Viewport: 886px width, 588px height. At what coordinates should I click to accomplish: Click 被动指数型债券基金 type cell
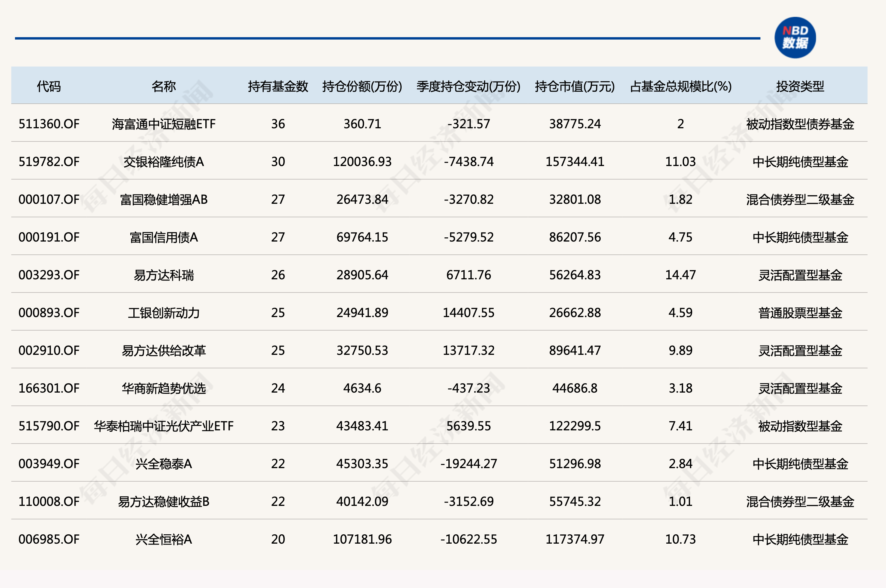(800, 124)
